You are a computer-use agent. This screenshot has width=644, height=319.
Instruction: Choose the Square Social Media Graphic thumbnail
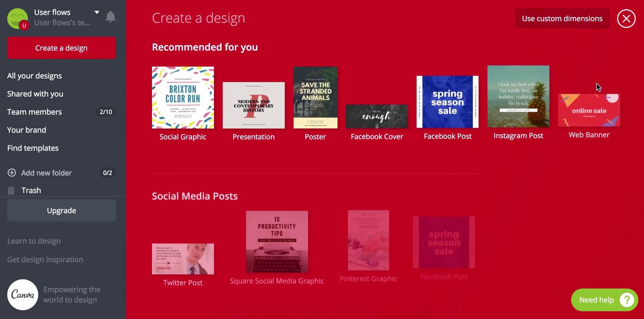pos(277,242)
